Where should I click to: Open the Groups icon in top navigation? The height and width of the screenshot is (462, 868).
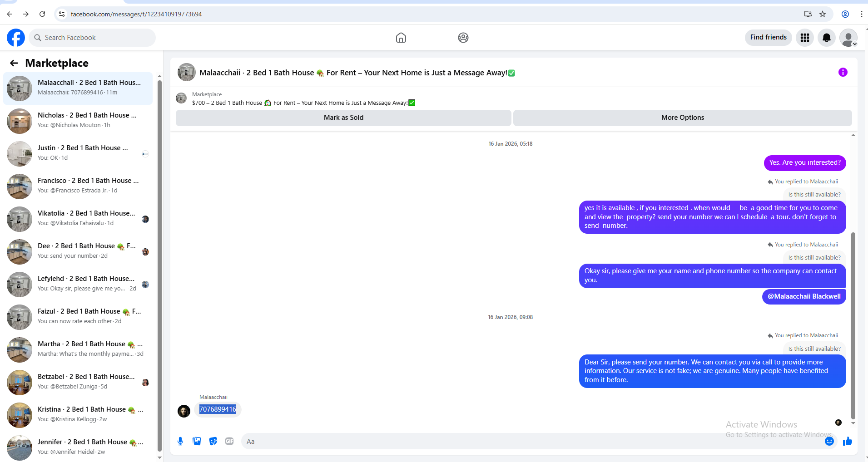tap(463, 38)
